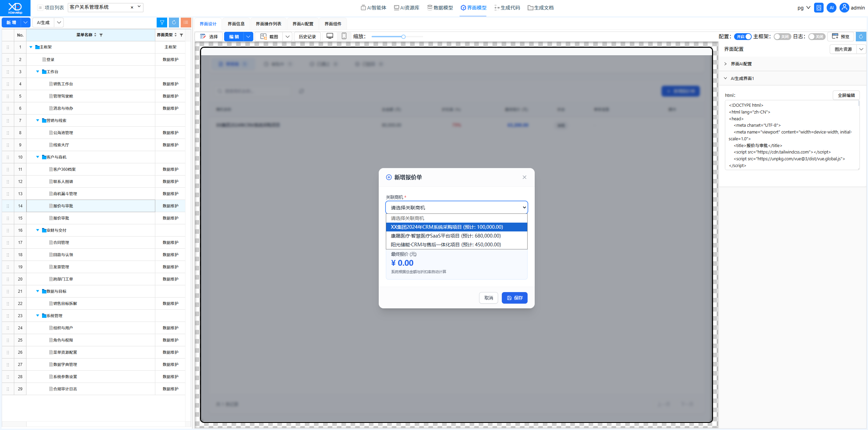The width and height of the screenshot is (868, 430).
Task: Turn on the 日志 switch
Action: pyautogui.click(x=817, y=37)
